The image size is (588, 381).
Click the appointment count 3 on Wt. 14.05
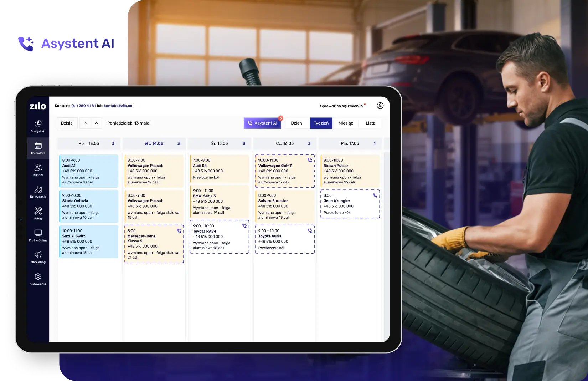pyautogui.click(x=179, y=144)
